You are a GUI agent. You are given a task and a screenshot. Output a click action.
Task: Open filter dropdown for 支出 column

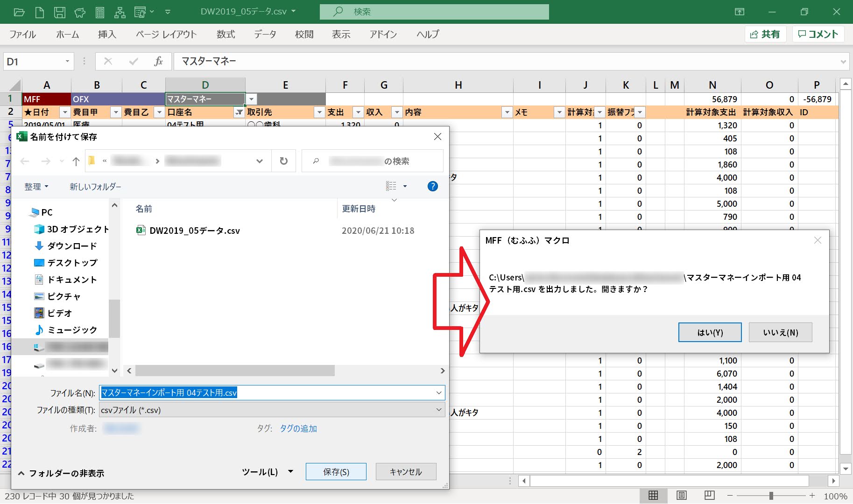click(358, 112)
